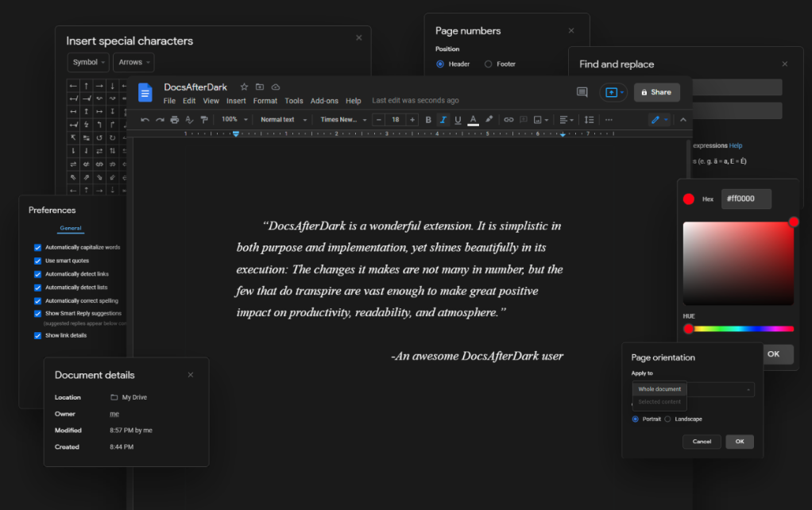The height and width of the screenshot is (510, 812).
Task: Star the DocsAfterDark document
Action: (244, 87)
